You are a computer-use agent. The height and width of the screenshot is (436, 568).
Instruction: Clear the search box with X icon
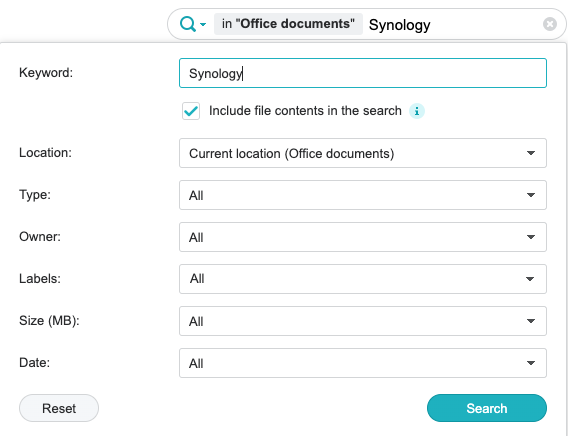coord(550,24)
